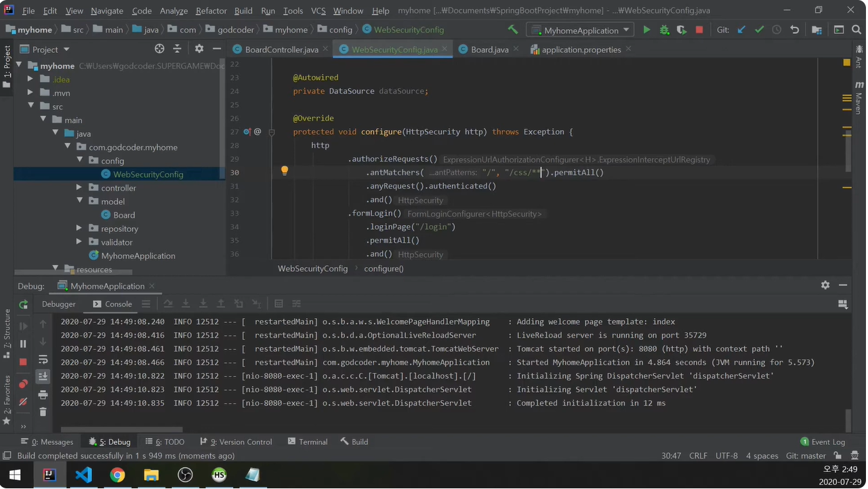Screen dimensions: 868x489
Task: Expand the .mvn folder
Action: 30,93
